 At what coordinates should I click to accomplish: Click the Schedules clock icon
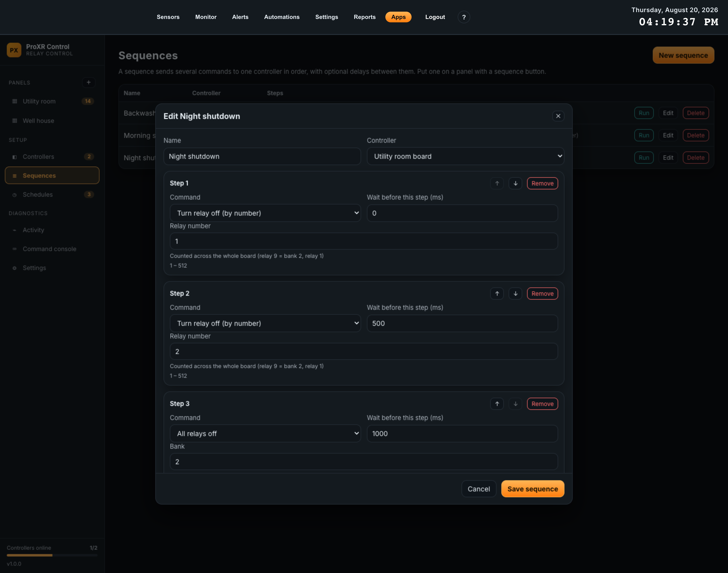[14, 195]
